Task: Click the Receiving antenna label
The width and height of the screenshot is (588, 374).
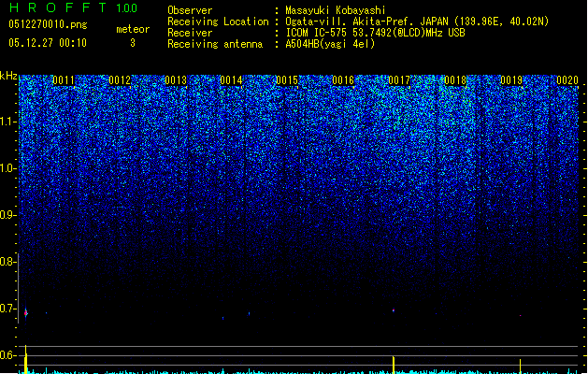Action: [x=215, y=44]
